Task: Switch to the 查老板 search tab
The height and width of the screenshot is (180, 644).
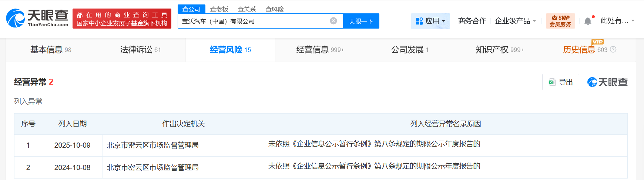Action: tap(219, 9)
